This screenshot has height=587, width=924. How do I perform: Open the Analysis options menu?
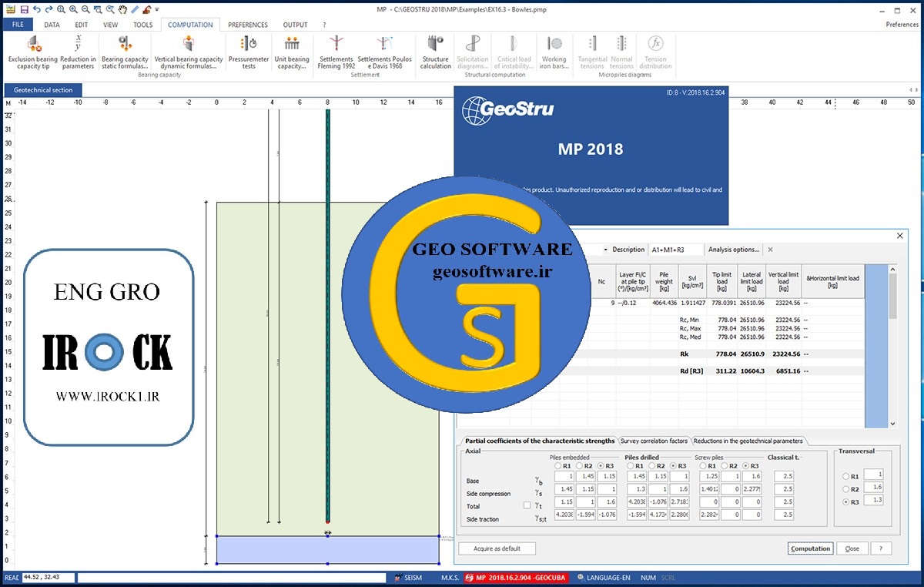tap(733, 250)
